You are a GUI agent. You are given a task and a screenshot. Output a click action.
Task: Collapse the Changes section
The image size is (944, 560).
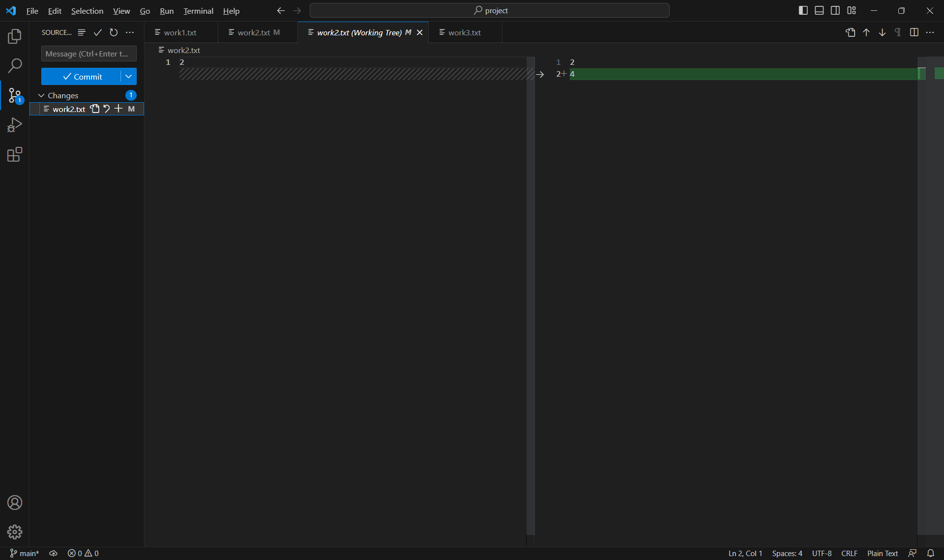41,95
